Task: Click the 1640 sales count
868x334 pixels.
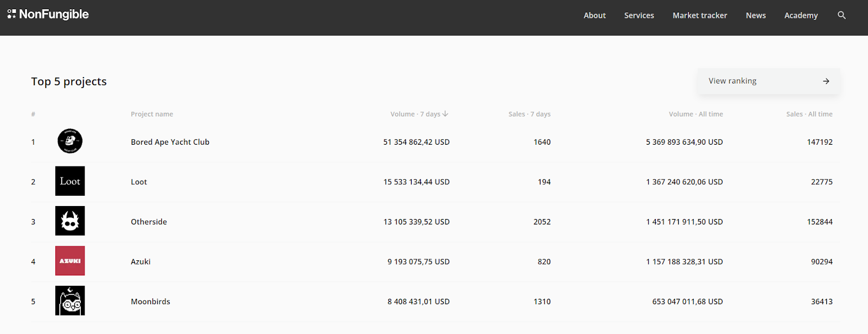Action: 542,142
